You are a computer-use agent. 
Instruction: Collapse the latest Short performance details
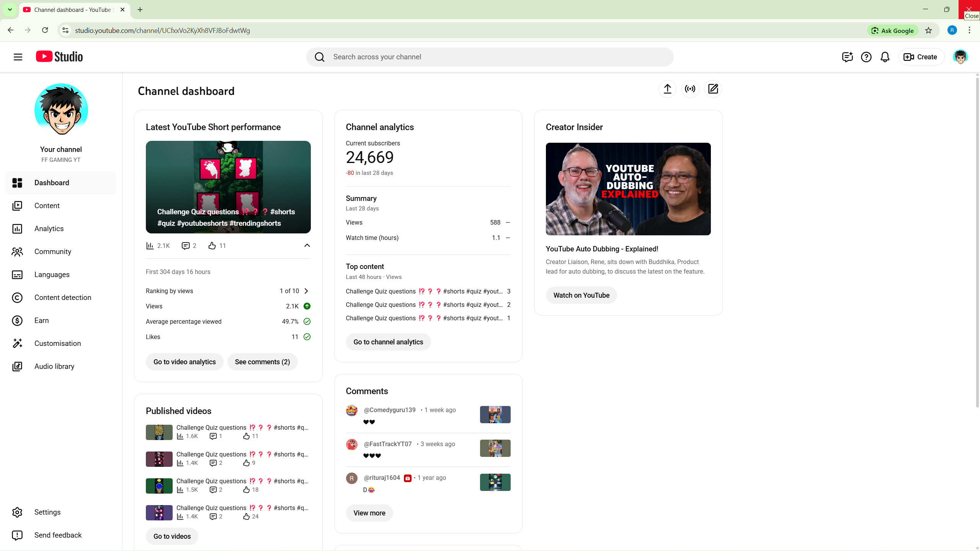pos(307,245)
